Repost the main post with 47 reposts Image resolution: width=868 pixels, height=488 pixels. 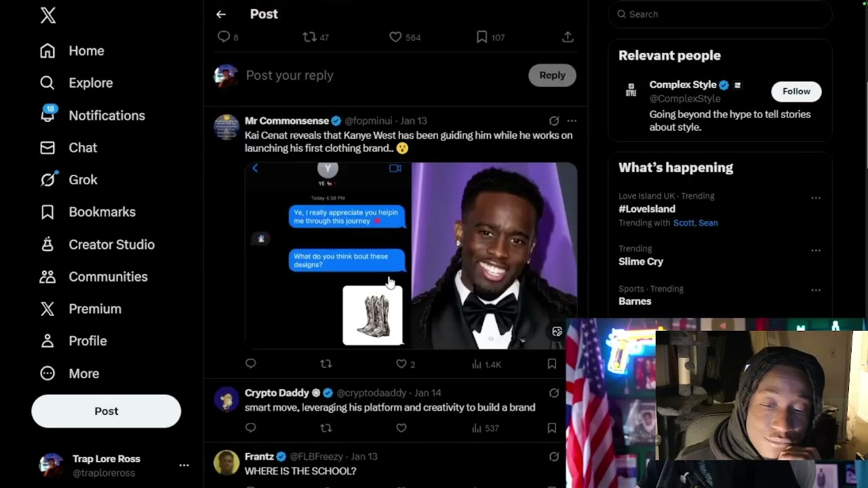[x=309, y=37]
